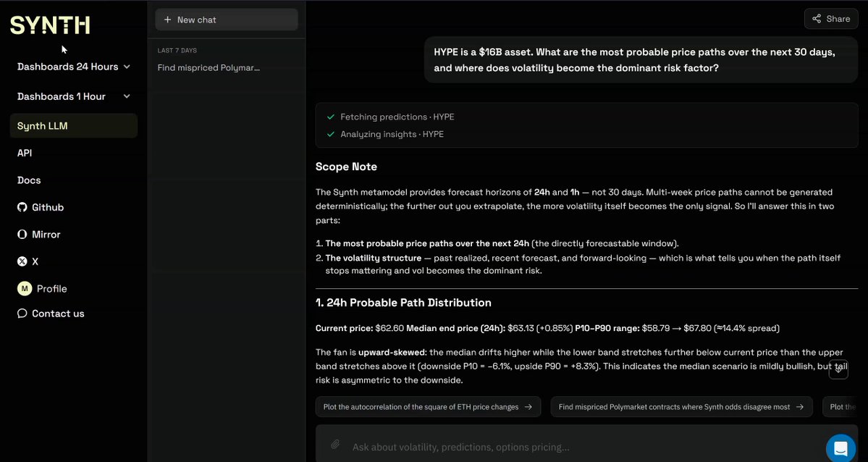Click the arrow on the Polymarket suggestion chip
This screenshot has width=868, height=462.
(800, 407)
